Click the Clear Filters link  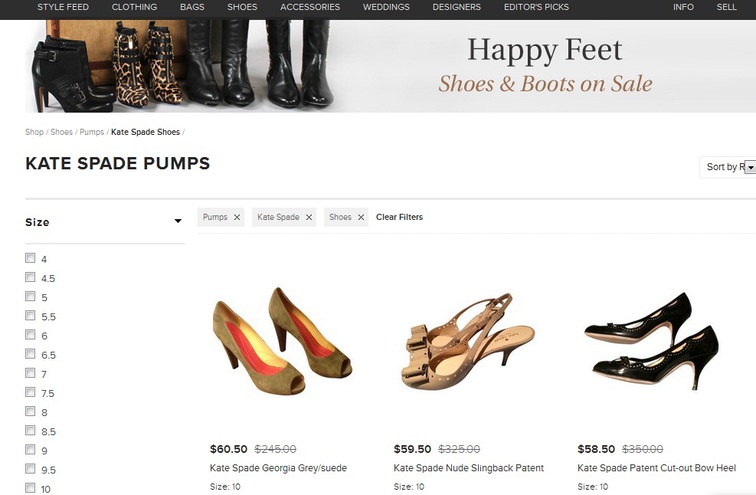pyautogui.click(x=399, y=217)
